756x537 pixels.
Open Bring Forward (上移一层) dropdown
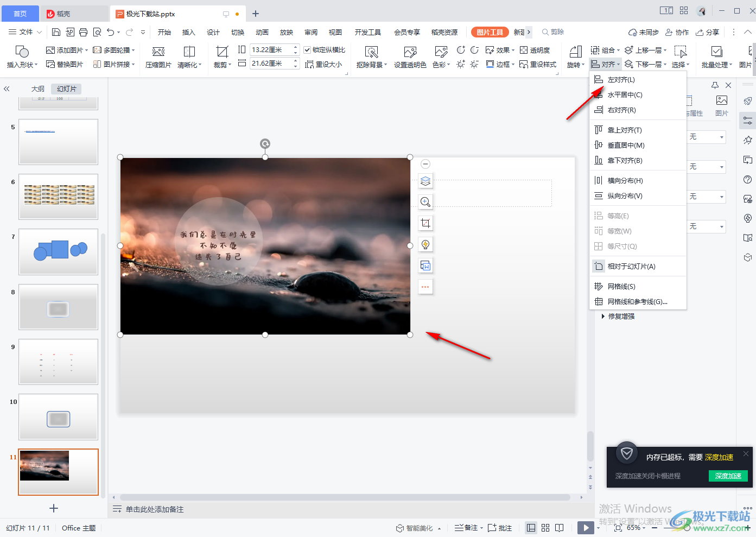click(646, 50)
